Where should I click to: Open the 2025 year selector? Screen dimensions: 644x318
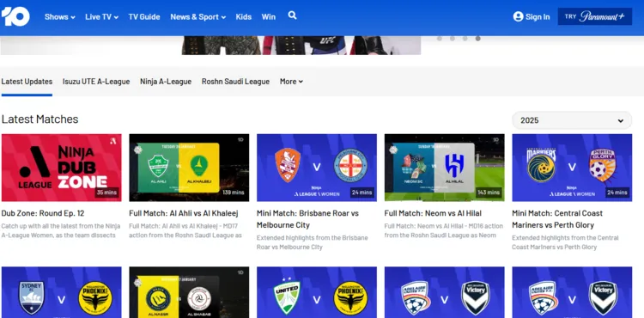click(572, 120)
